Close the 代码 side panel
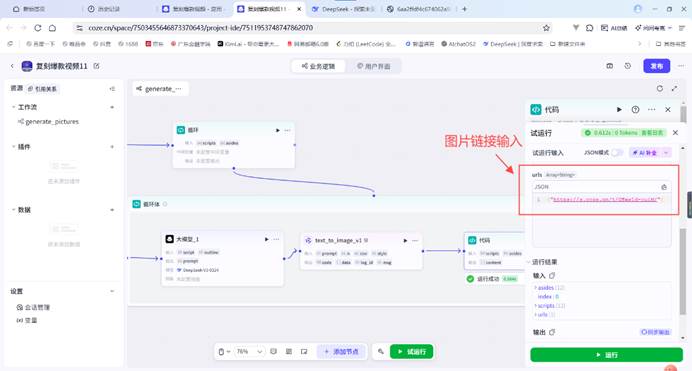This screenshot has height=371, width=692. tap(668, 109)
